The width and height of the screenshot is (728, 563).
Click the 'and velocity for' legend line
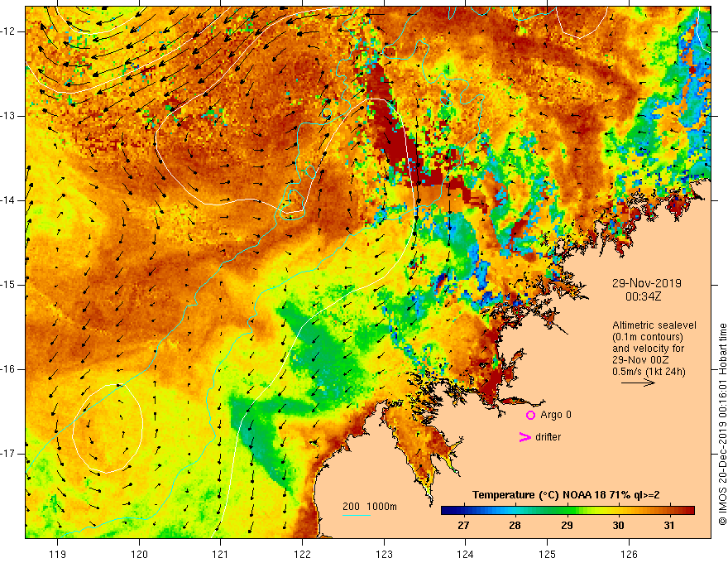[648, 349]
